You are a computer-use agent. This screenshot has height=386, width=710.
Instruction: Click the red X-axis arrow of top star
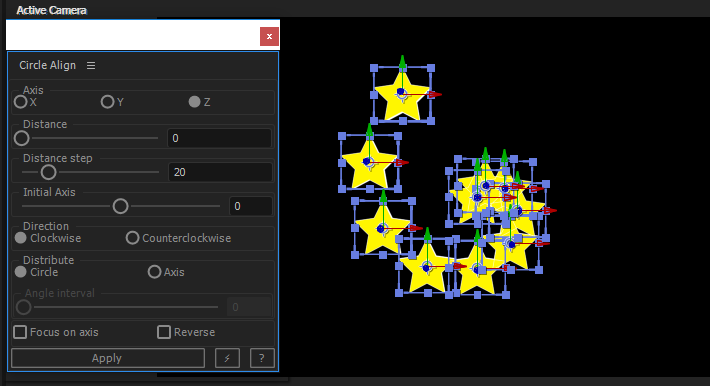[x=435, y=95]
